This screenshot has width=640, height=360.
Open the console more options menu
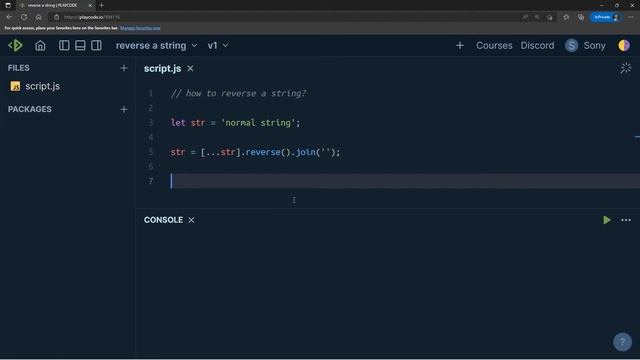[626, 220]
